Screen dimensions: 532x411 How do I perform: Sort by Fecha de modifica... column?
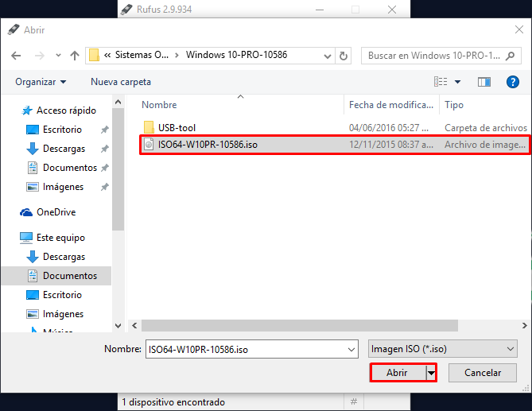(x=391, y=105)
